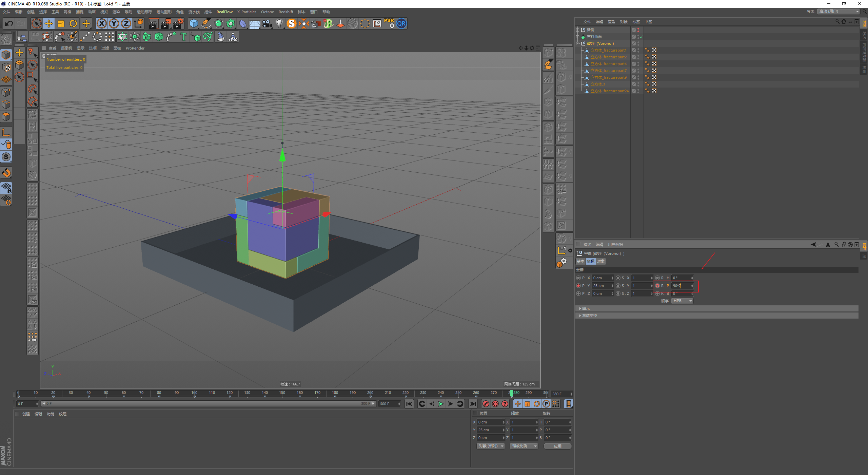868x475 pixels.
Task: Click the 坐标 tab in properties panel
Action: 592,261
